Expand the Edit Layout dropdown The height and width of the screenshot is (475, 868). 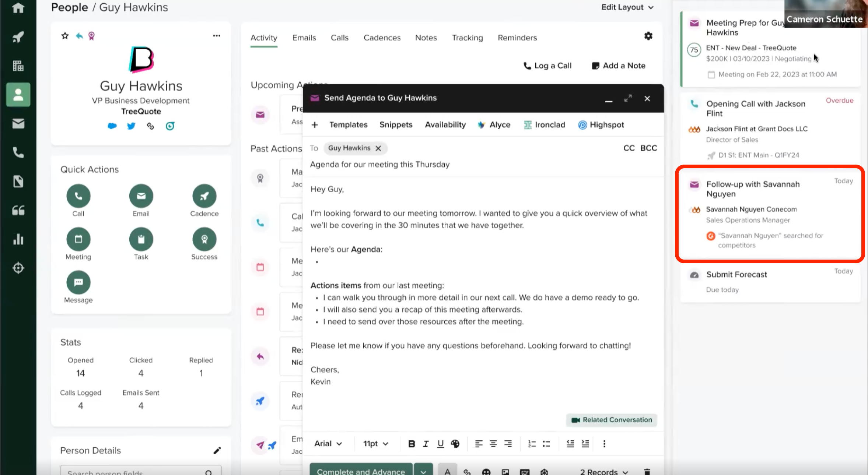click(x=627, y=7)
